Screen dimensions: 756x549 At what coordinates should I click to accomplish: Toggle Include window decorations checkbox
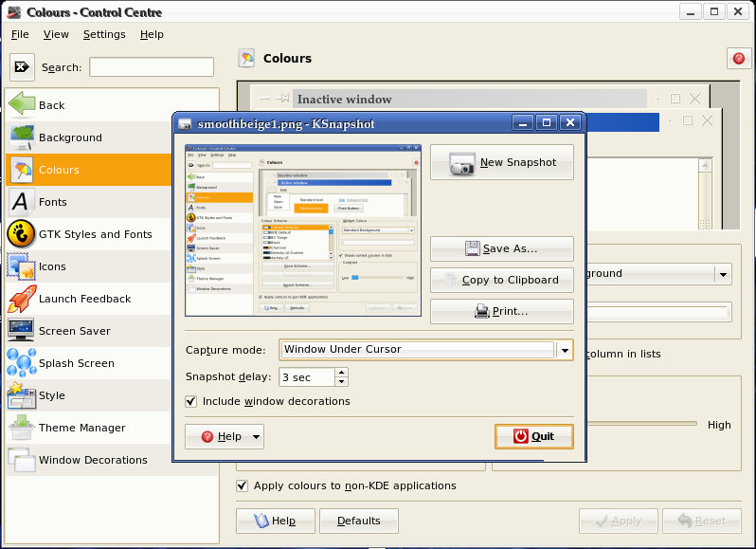tap(191, 401)
